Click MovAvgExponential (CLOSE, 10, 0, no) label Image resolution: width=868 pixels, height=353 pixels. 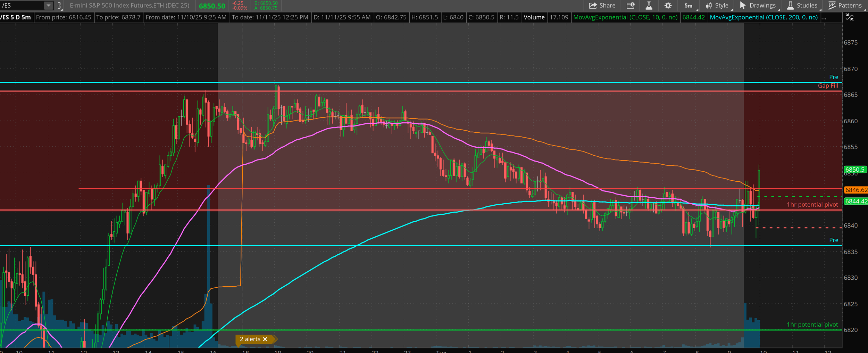point(625,17)
